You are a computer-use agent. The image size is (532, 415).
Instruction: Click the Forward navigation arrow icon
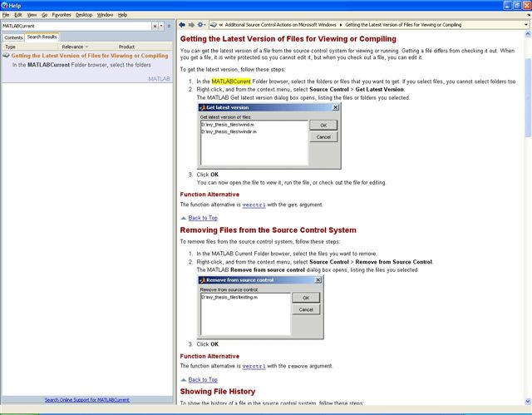click(x=190, y=25)
